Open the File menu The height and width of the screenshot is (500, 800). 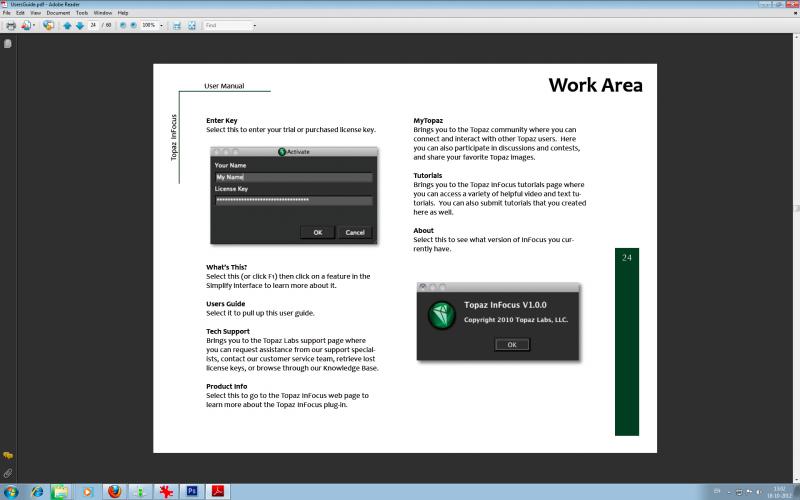[7, 13]
